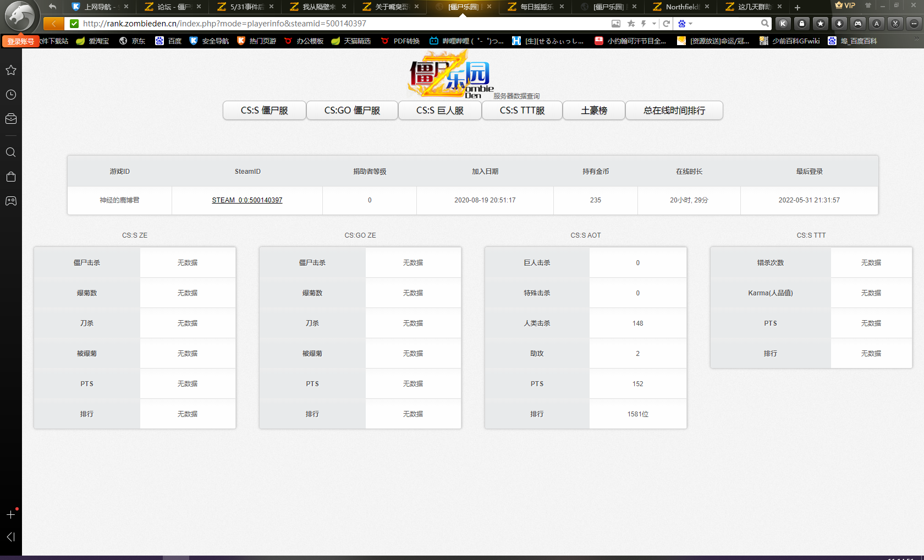Expand the bookmarks bar overflow chevron

click(x=916, y=39)
